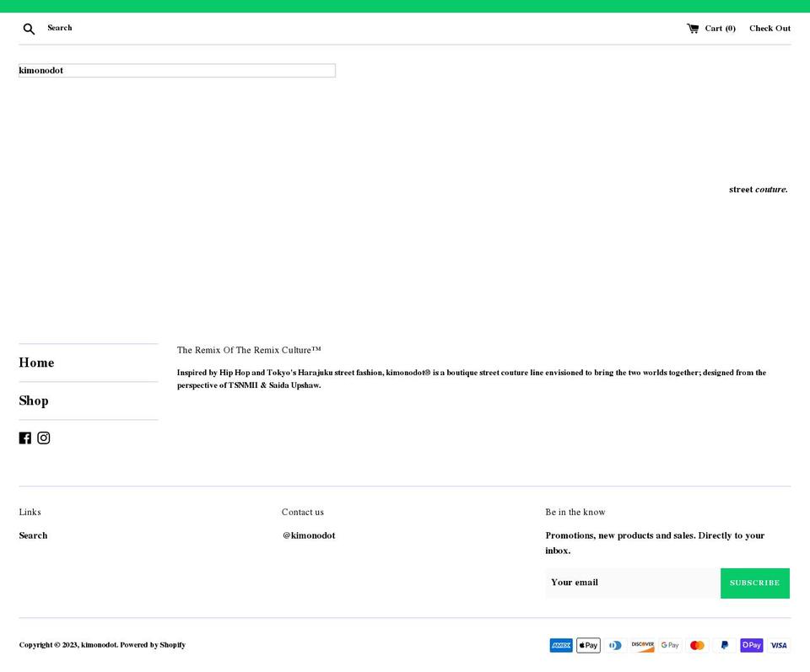Click the Check Out link
810x672 pixels.
769,28
